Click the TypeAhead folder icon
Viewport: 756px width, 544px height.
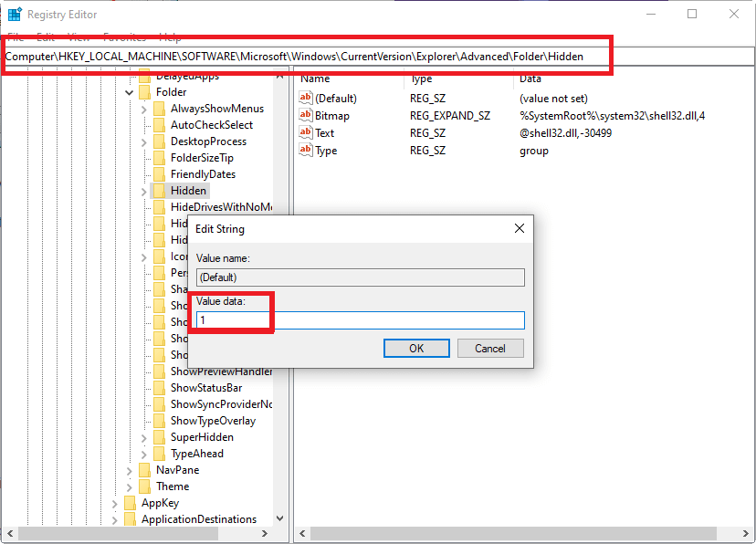[x=159, y=454]
